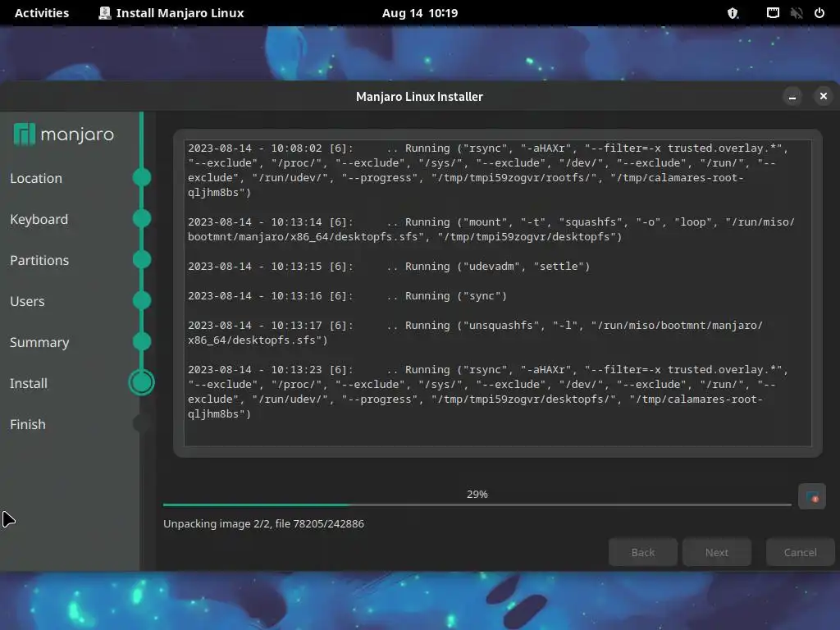Toggle the installation log view icon
Screen dimensions: 840x630
click(811, 496)
